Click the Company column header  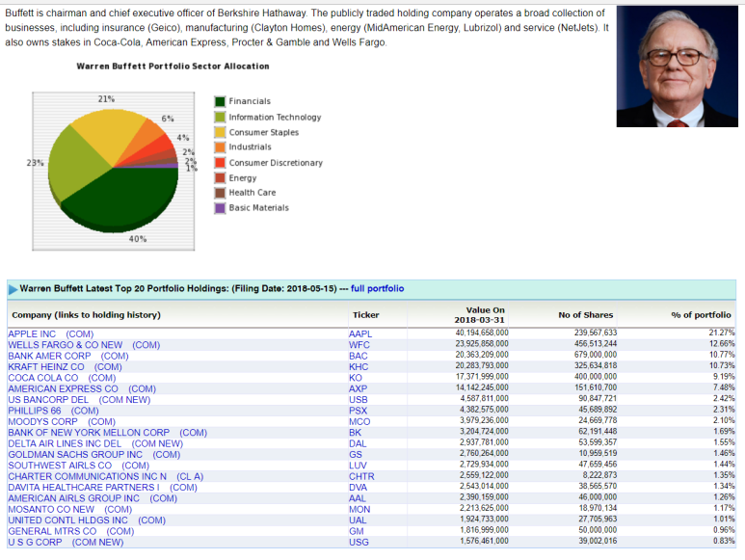click(x=86, y=315)
